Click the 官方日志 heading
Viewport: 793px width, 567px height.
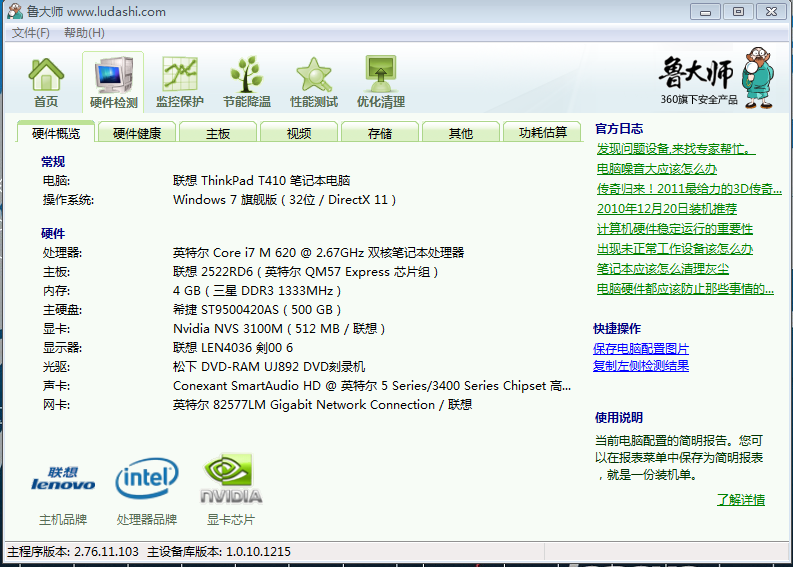point(619,128)
